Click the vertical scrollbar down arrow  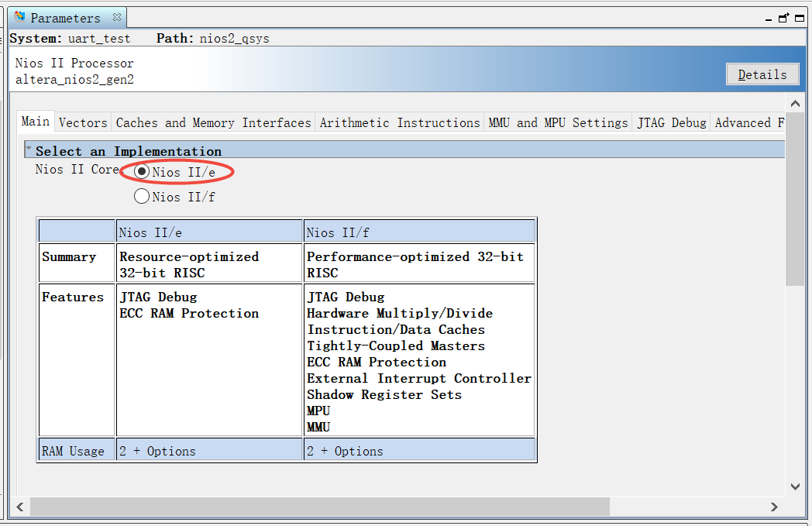(796, 486)
